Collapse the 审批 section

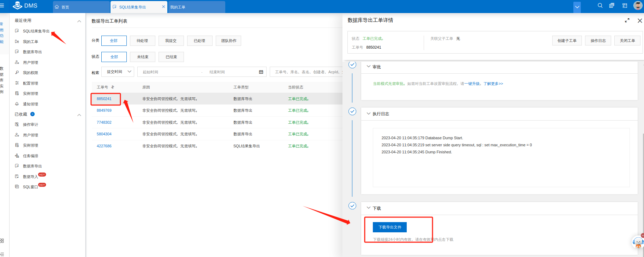(x=369, y=66)
